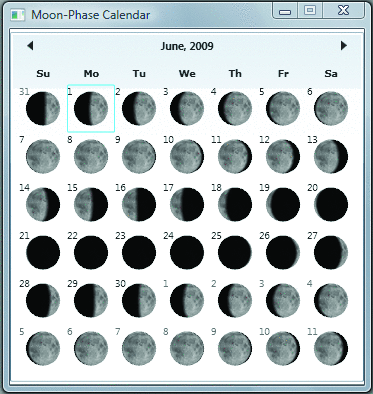Select June 17 moon icon
The width and height of the screenshot is (373, 394).
tap(187, 204)
